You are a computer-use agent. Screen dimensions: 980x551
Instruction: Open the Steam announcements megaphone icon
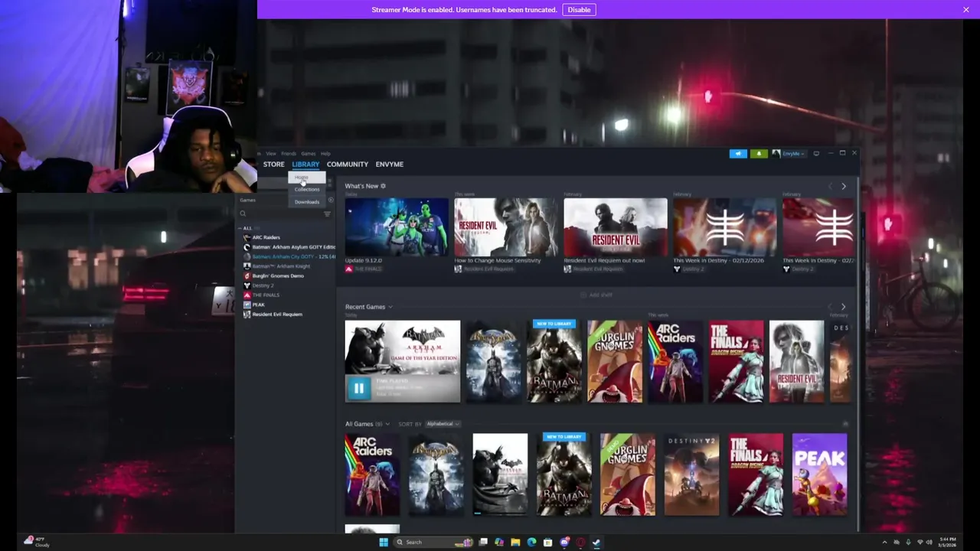point(738,154)
